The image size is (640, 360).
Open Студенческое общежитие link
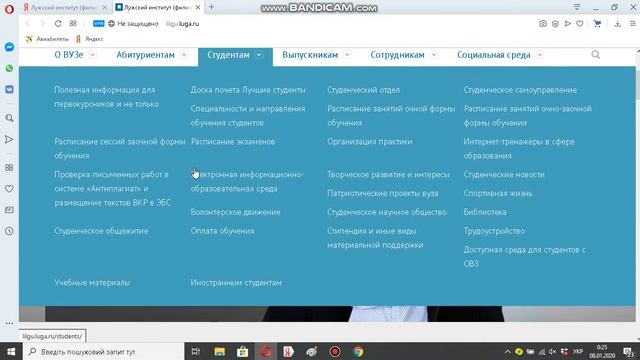[x=101, y=231]
